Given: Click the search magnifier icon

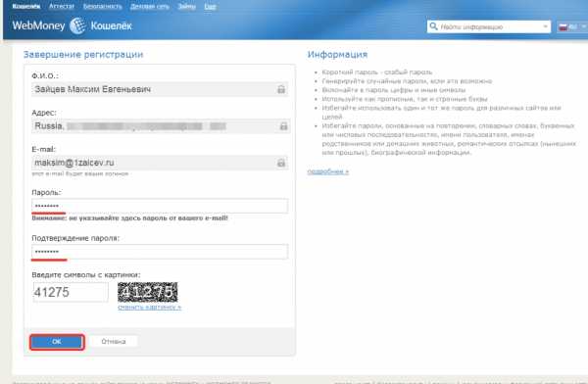Looking at the screenshot, I should click(433, 26).
